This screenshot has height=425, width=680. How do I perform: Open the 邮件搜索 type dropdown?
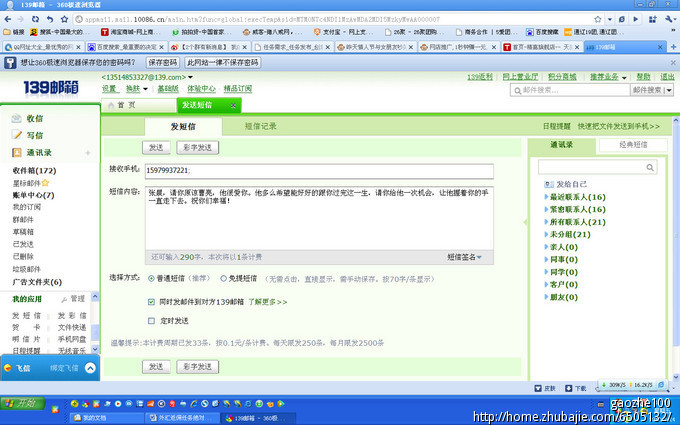pyautogui.click(x=669, y=90)
